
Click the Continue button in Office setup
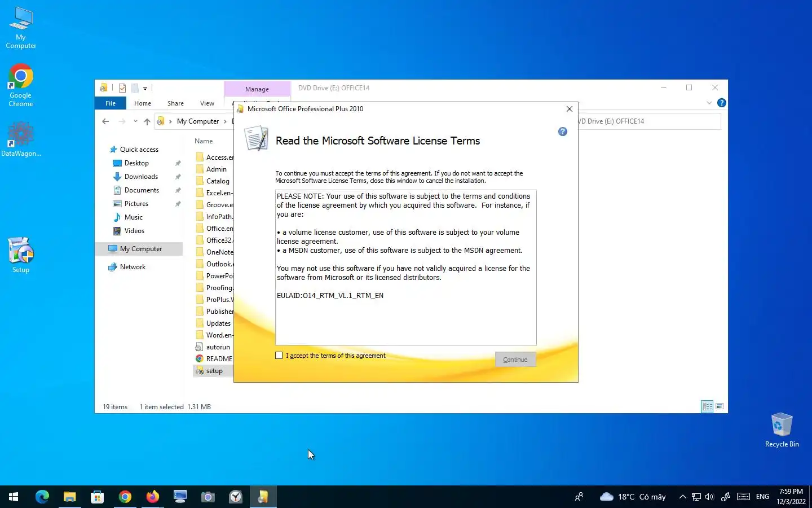[x=515, y=360]
